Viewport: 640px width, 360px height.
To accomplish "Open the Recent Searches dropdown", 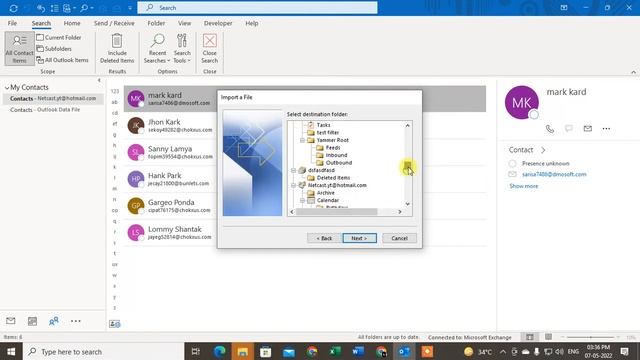I will click(157, 49).
